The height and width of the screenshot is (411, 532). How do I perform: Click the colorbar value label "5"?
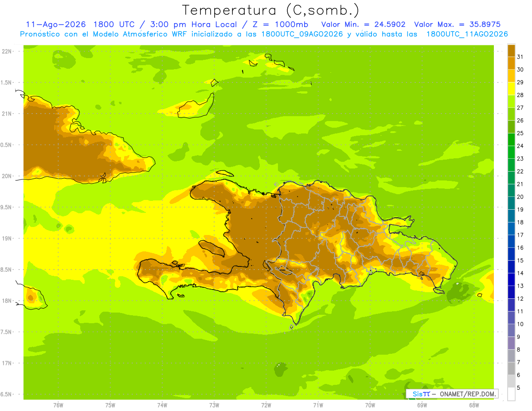[519, 388]
